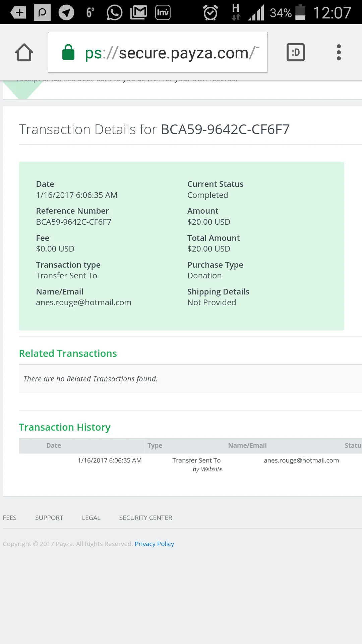This screenshot has width=362, height=644.
Task: Tap the Gmail notification icon
Action: (139, 13)
